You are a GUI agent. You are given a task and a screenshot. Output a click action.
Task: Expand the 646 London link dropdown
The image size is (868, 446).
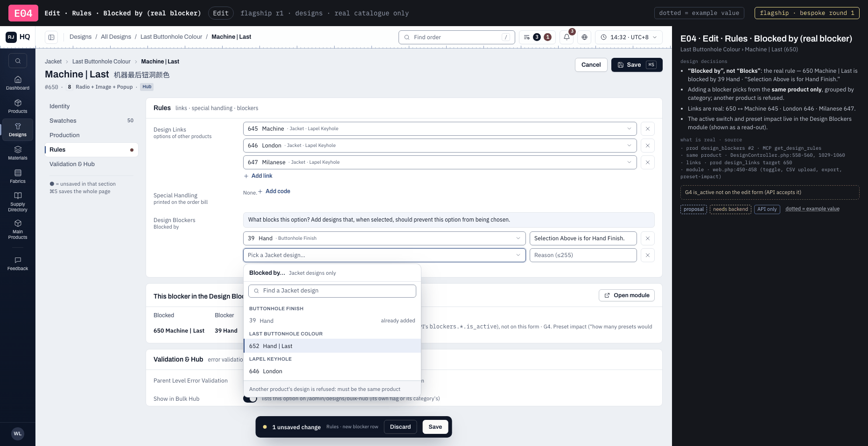coord(440,146)
